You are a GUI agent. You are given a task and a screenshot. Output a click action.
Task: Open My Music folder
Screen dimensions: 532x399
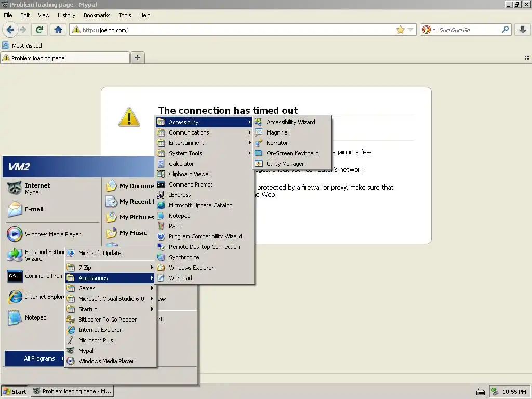coord(129,233)
